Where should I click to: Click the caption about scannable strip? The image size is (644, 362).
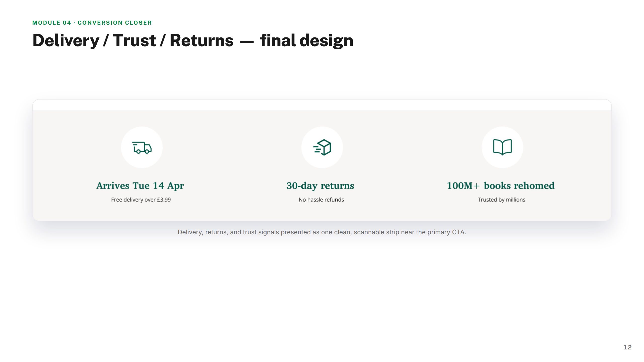[x=322, y=232]
